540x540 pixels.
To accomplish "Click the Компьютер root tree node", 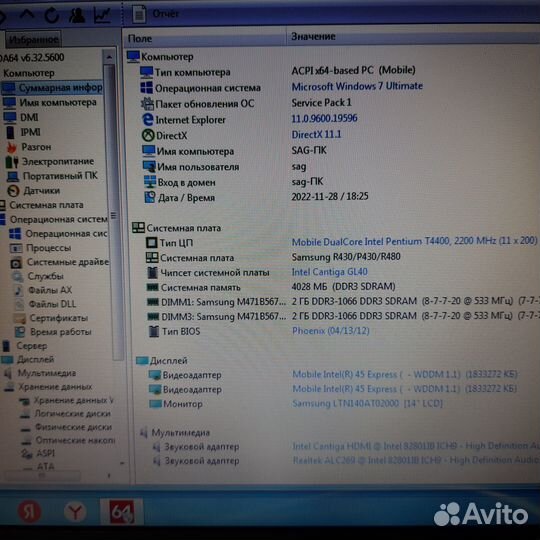I will 29,73.
